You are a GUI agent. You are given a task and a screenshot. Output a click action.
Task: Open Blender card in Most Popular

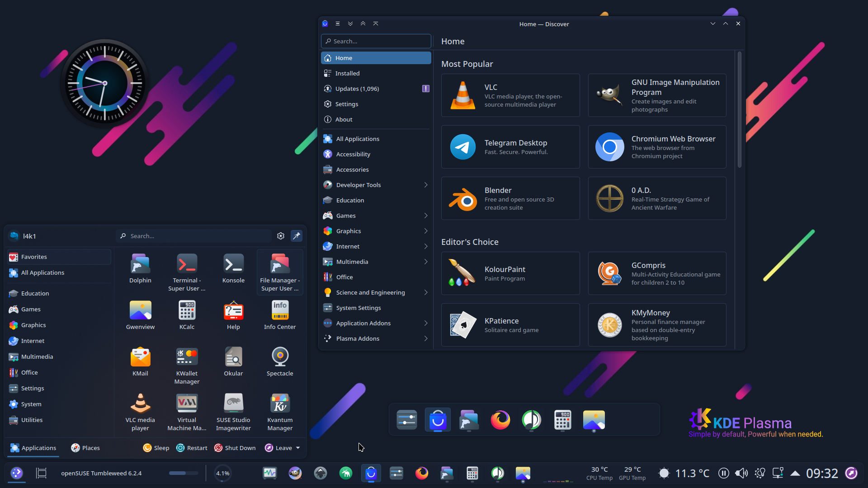pos(510,198)
